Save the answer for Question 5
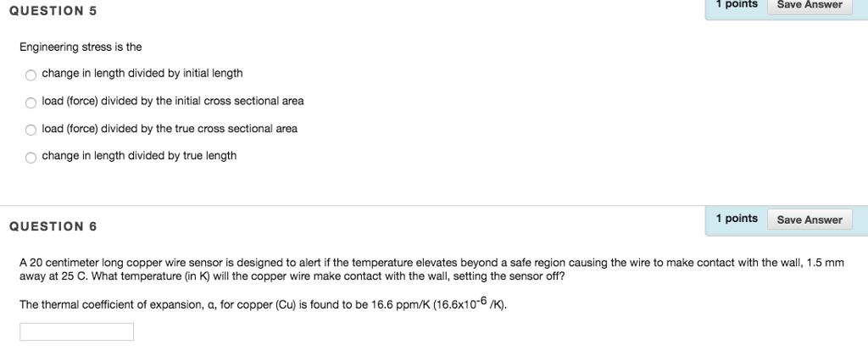Viewport: 868px width, 356px height. [809, 5]
